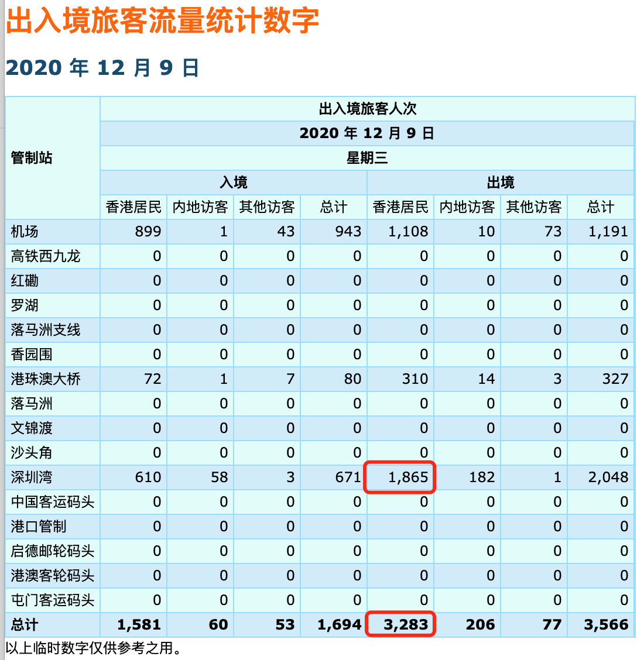
Task: Click the value 943 in the 机场 row
Action: tap(348, 232)
